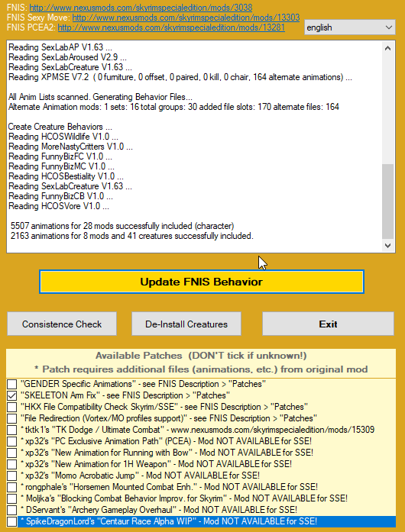405x532 pixels.
Task: Click the Exit button
Action: point(328,324)
